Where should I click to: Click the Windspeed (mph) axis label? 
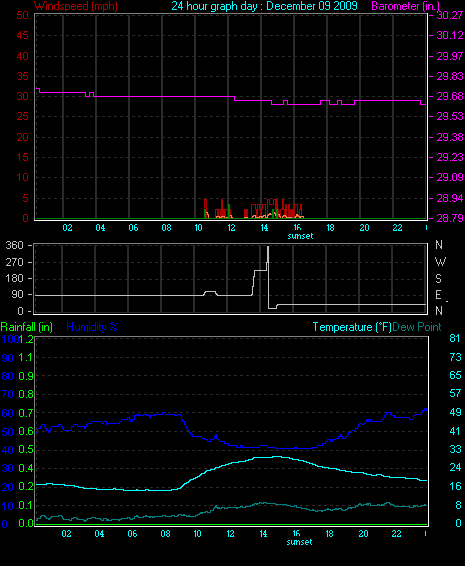[x=76, y=6]
